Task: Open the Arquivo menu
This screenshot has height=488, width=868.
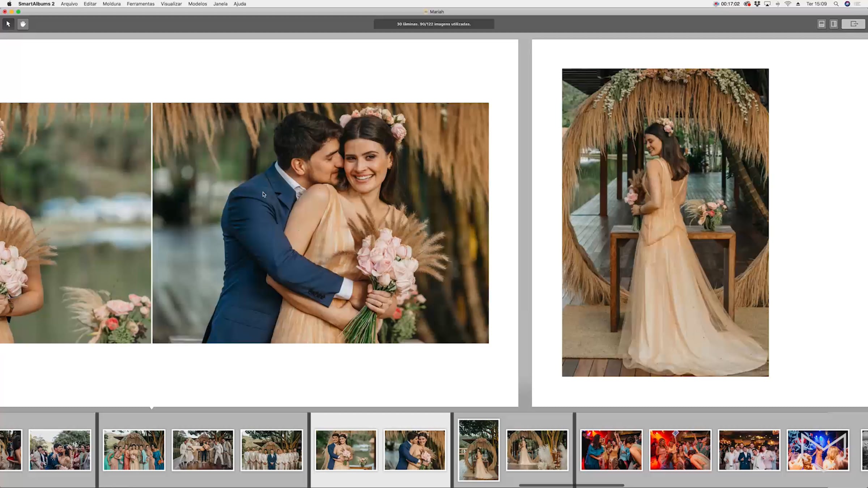Action: pos(69,4)
